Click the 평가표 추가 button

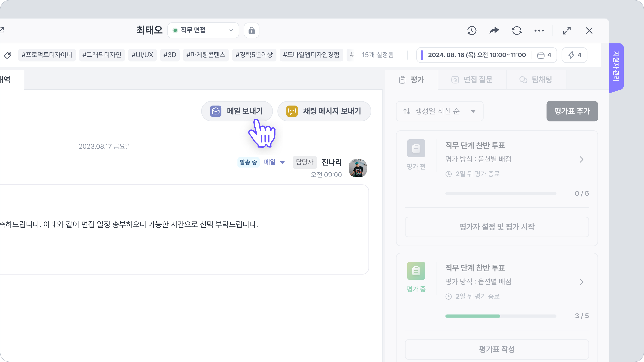click(x=572, y=111)
